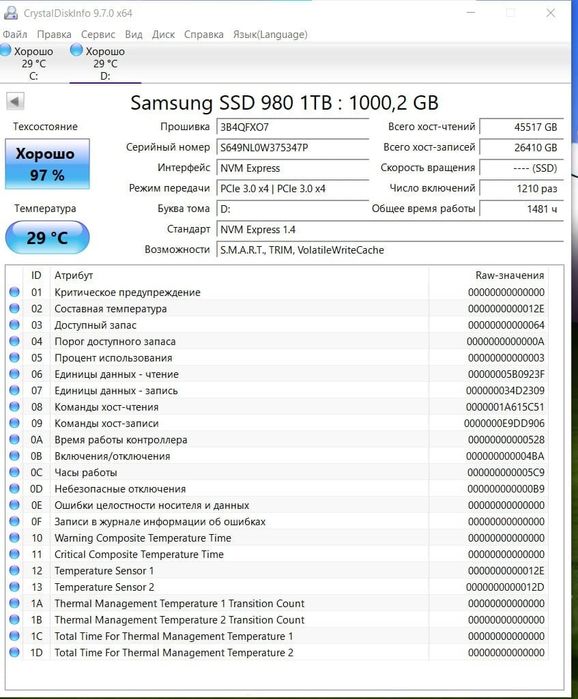Click power-on count value 1210 раз
Image resolution: width=578 pixels, height=699 pixels.
tap(521, 189)
